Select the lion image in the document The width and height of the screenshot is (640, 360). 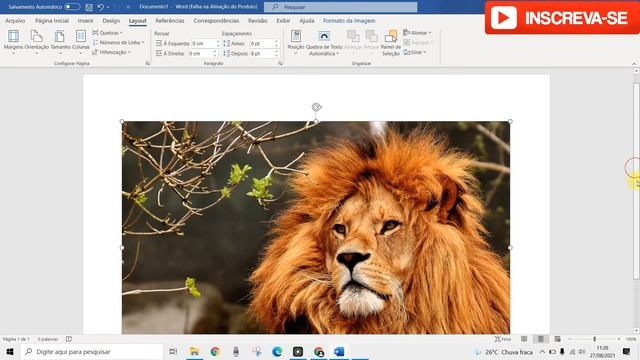coord(316,227)
